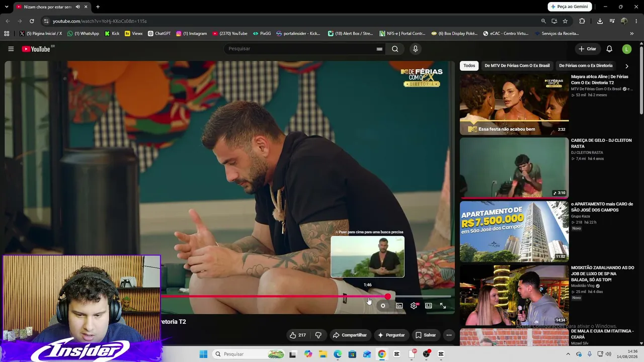Bookmark this page with the star

(565, 21)
